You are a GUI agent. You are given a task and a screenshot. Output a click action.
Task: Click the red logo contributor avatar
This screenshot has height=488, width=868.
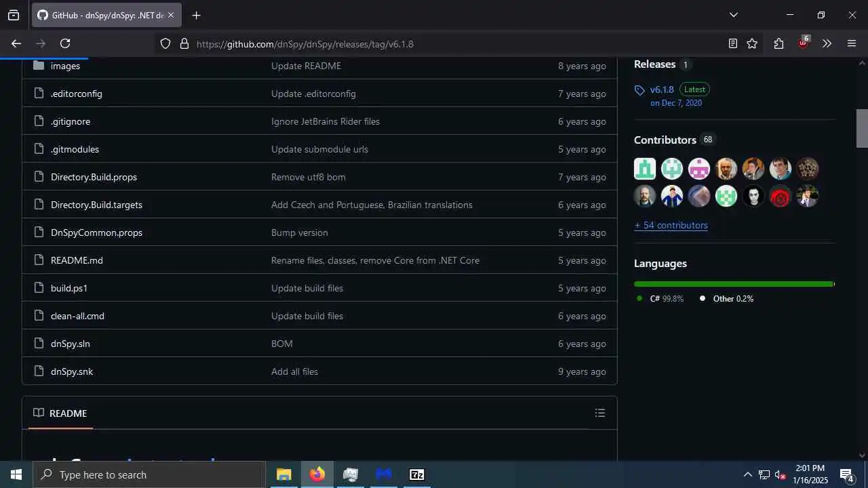tap(781, 196)
